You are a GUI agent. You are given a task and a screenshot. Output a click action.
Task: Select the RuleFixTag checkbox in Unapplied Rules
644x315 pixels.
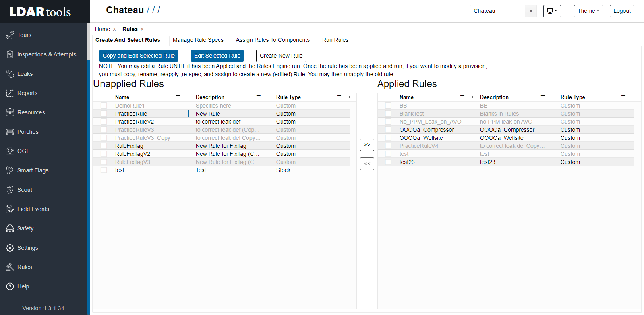[x=104, y=146]
